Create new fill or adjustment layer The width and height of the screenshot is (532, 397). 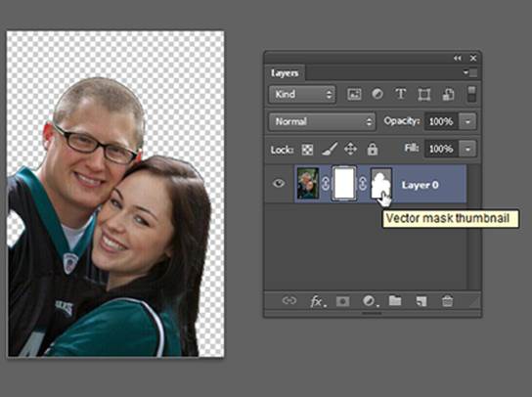click(370, 301)
